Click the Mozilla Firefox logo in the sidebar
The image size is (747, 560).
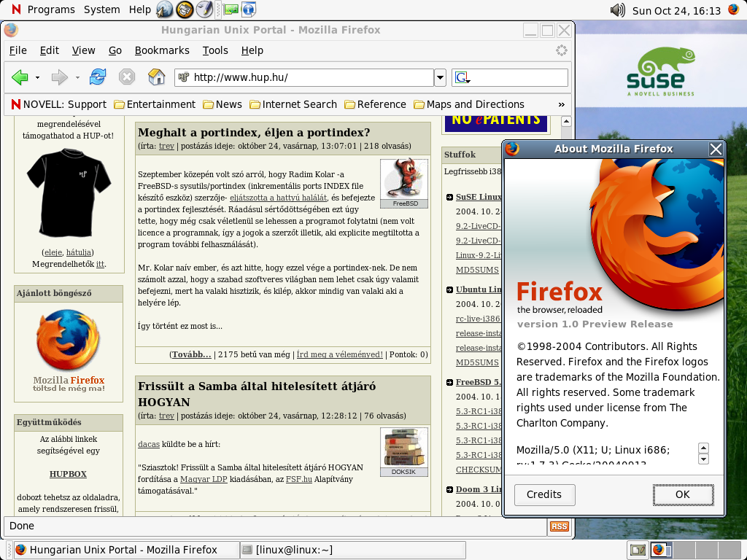pyautogui.click(x=69, y=351)
